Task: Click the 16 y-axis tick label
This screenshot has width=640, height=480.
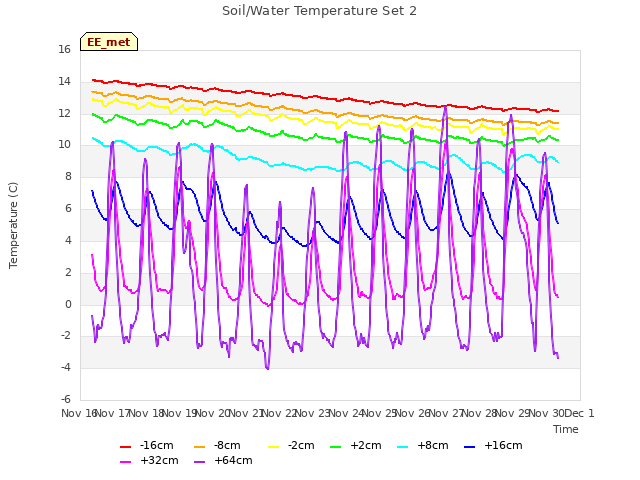Action: pos(64,49)
